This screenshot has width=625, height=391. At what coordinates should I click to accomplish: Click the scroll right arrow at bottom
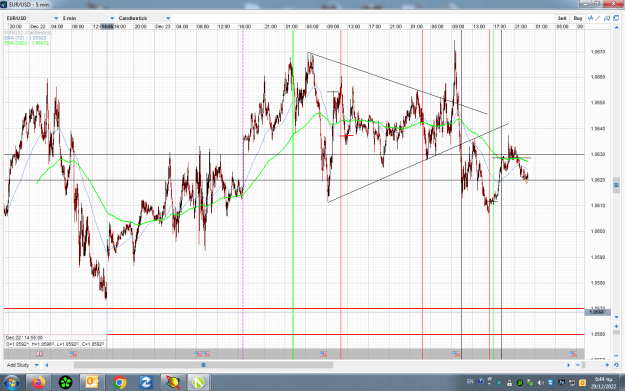[x=568, y=365]
